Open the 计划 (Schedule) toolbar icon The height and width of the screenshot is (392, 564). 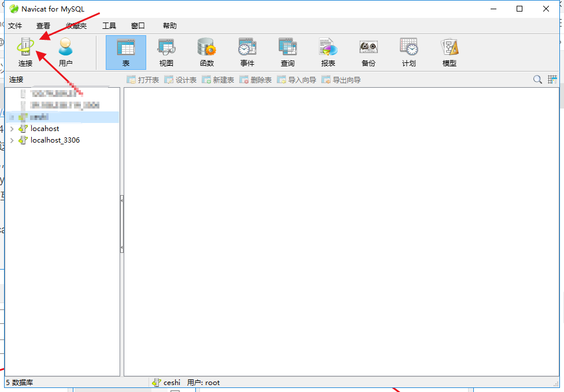(409, 52)
